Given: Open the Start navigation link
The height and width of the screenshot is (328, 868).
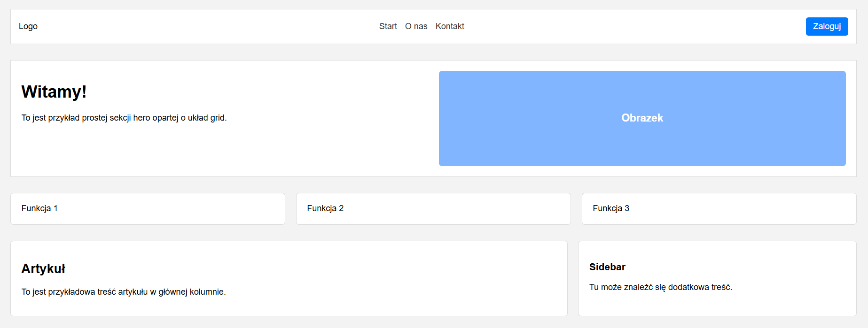Looking at the screenshot, I should [388, 26].
